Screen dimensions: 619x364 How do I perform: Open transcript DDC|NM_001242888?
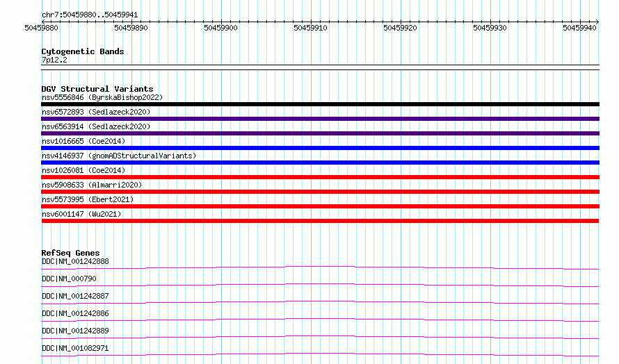tap(75, 261)
